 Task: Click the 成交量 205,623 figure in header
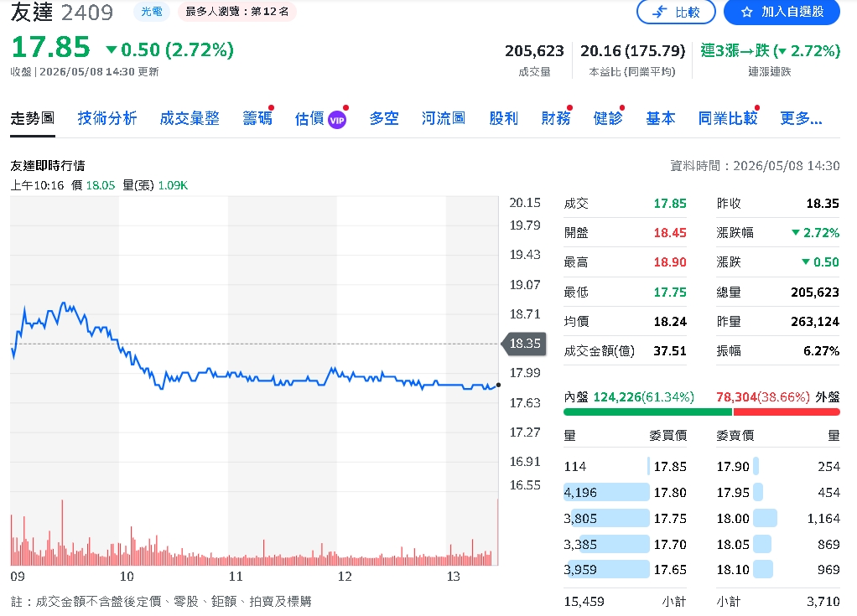pyautogui.click(x=534, y=51)
